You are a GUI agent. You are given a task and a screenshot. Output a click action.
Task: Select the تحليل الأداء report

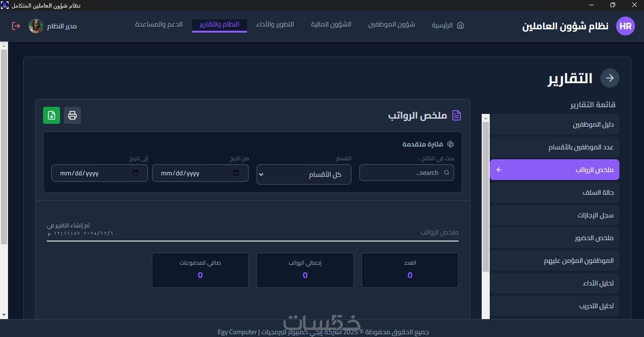(555, 284)
